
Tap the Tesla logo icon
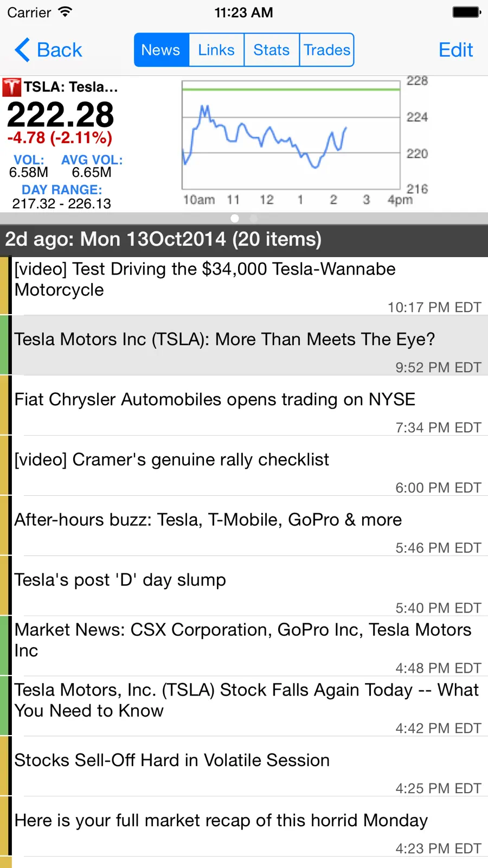(11, 87)
